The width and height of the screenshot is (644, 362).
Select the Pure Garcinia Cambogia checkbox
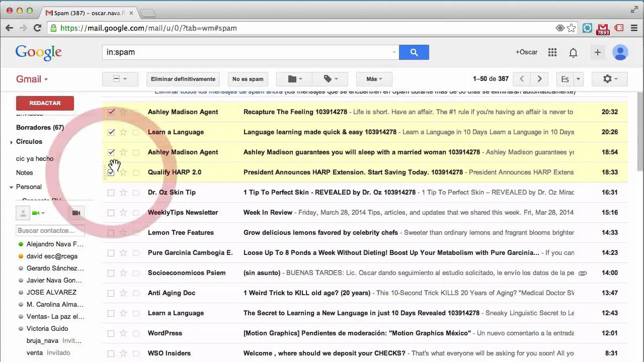click(x=111, y=253)
